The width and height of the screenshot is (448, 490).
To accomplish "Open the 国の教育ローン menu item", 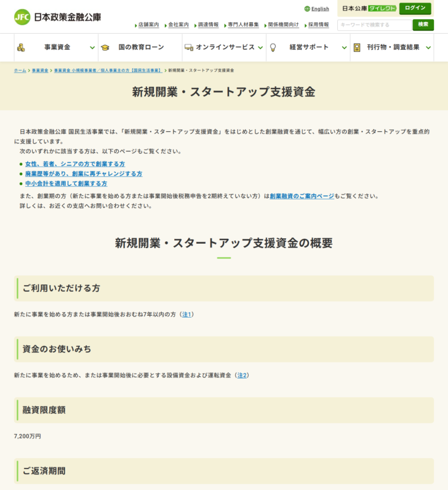I will pos(140,47).
